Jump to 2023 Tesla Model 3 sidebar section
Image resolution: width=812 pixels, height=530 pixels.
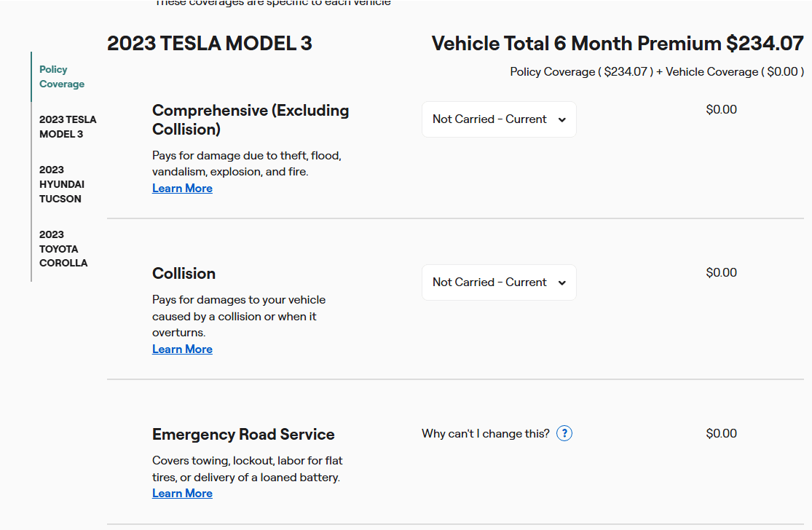(68, 127)
